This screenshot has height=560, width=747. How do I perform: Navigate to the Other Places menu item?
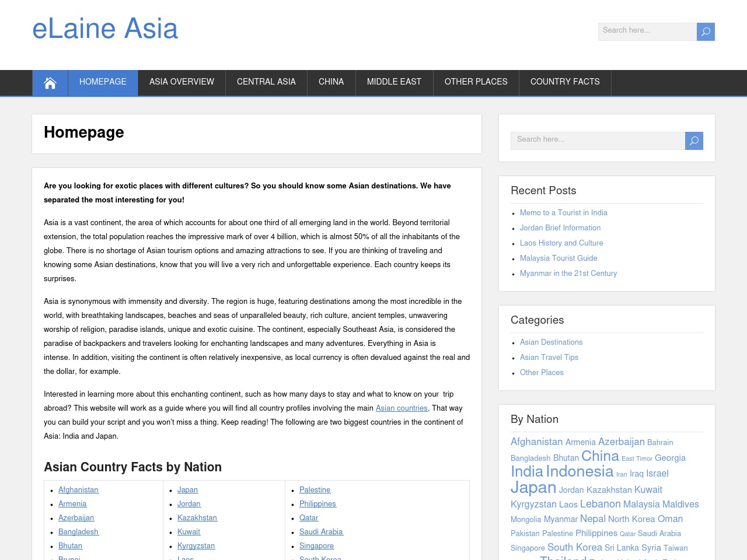point(476,82)
